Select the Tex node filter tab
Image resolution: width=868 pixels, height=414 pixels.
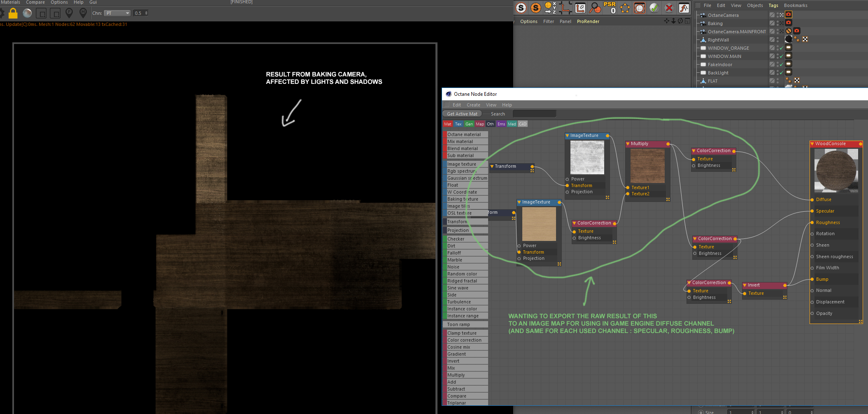[458, 124]
